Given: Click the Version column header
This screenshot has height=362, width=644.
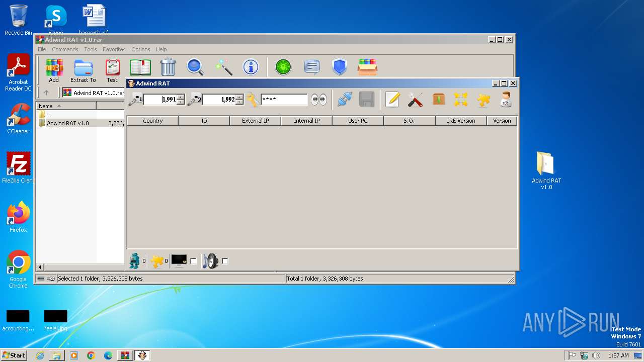Looking at the screenshot, I should click(502, 121).
